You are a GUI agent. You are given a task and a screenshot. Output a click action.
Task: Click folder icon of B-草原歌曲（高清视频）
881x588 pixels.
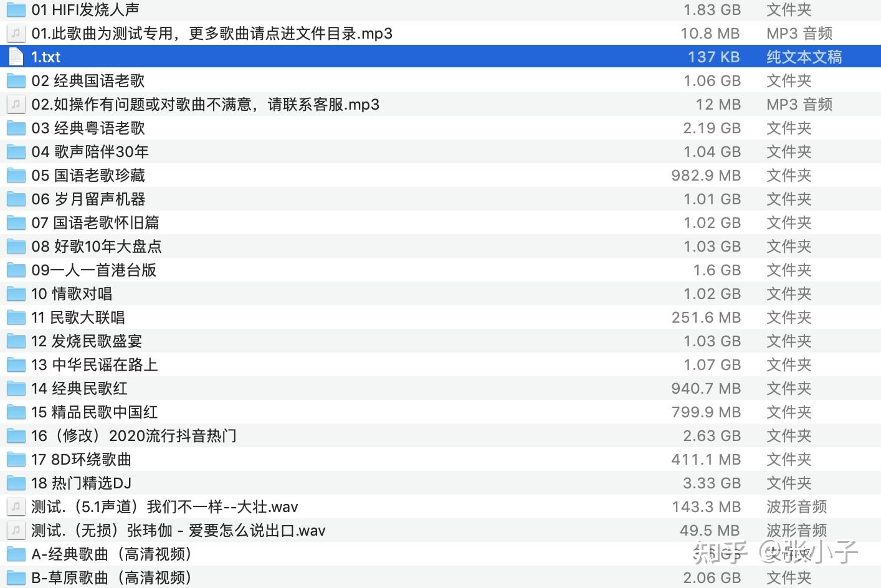coord(16,578)
